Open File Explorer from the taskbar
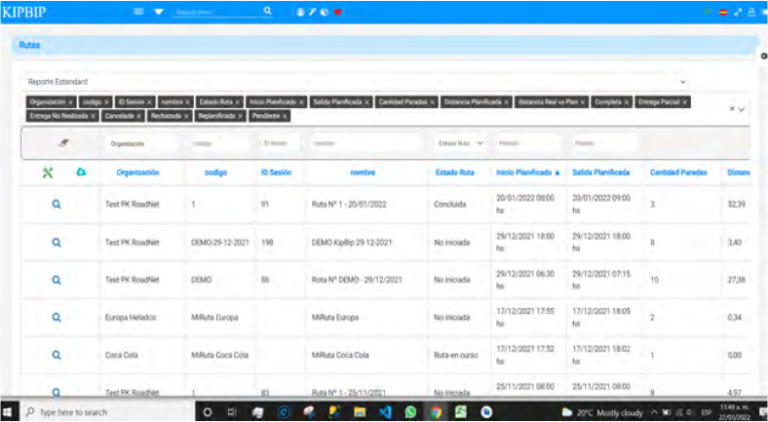 point(360,412)
